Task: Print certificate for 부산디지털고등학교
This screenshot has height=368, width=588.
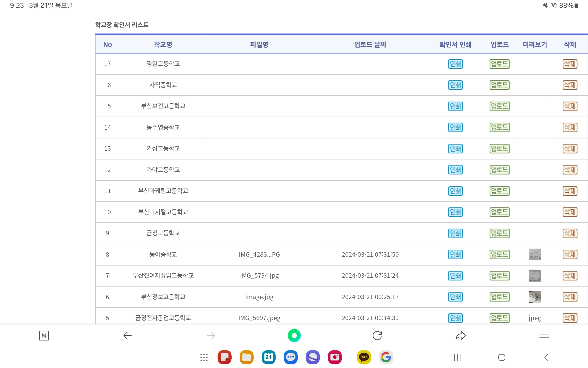Action: click(455, 212)
